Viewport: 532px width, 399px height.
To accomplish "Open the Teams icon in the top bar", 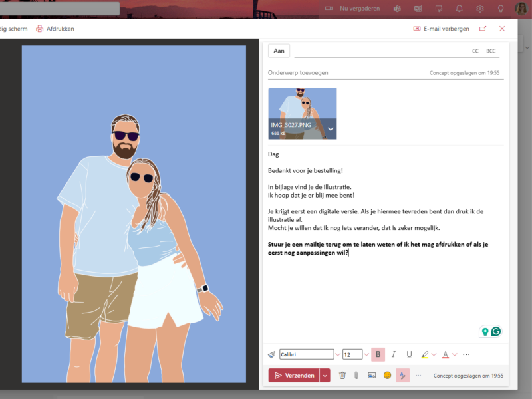I will 397,9.
